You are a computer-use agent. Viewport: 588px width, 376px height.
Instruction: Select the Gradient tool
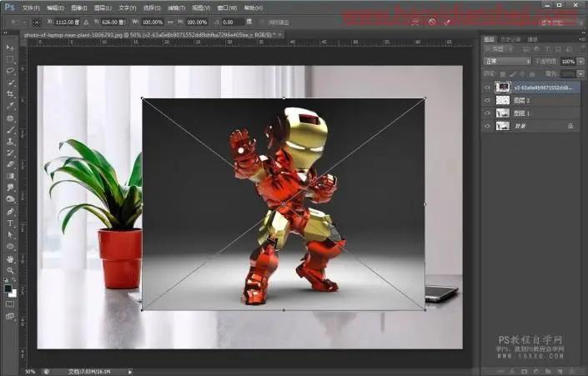10,176
